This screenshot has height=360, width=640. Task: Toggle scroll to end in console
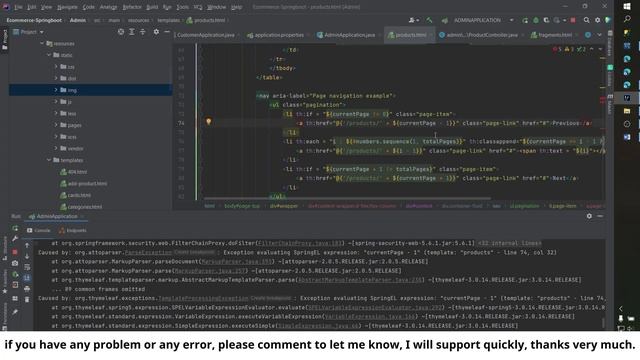pos(27,278)
